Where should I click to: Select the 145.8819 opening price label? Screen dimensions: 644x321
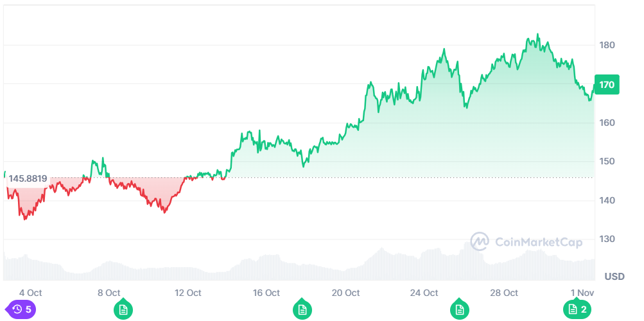coord(27,178)
